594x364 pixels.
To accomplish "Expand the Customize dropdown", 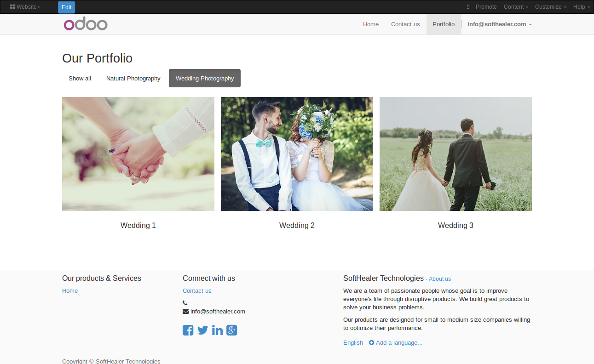I will click(551, 7).
